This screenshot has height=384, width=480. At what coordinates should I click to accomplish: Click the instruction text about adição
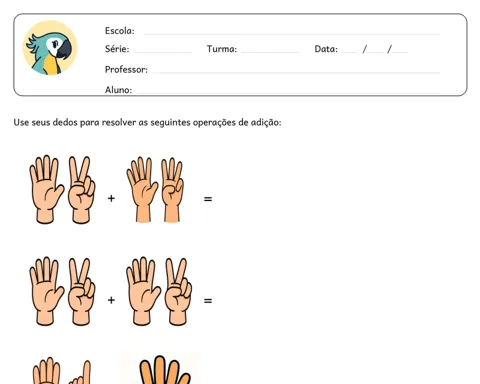pyautogui.click(x=147, y=122)
